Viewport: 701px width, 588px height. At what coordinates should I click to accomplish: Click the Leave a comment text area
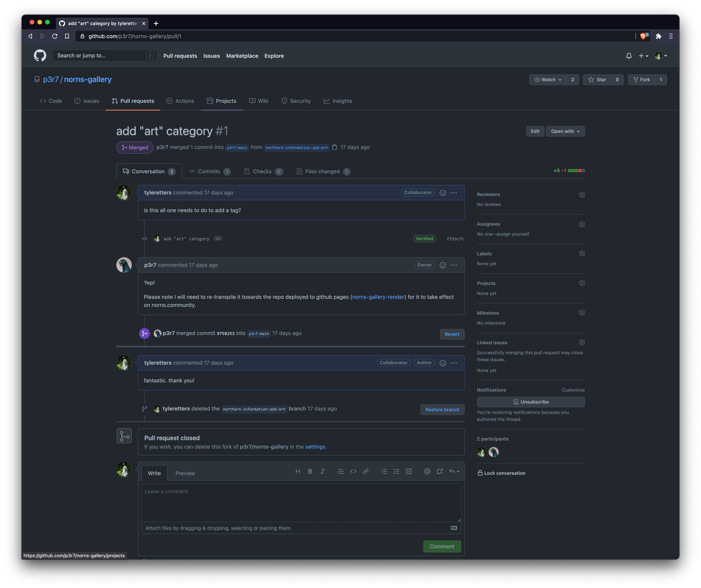pos(301,503)
